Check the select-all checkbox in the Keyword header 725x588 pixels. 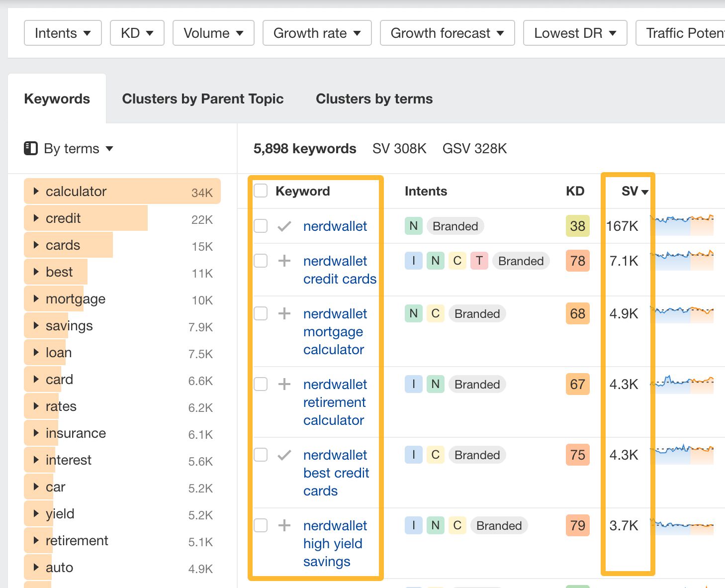pos(260,190)
